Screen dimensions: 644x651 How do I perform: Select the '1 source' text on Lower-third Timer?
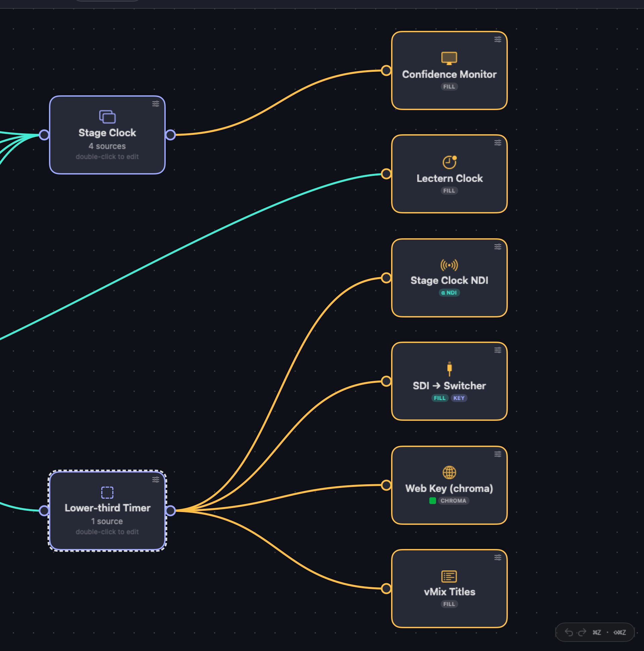(107, 521)
